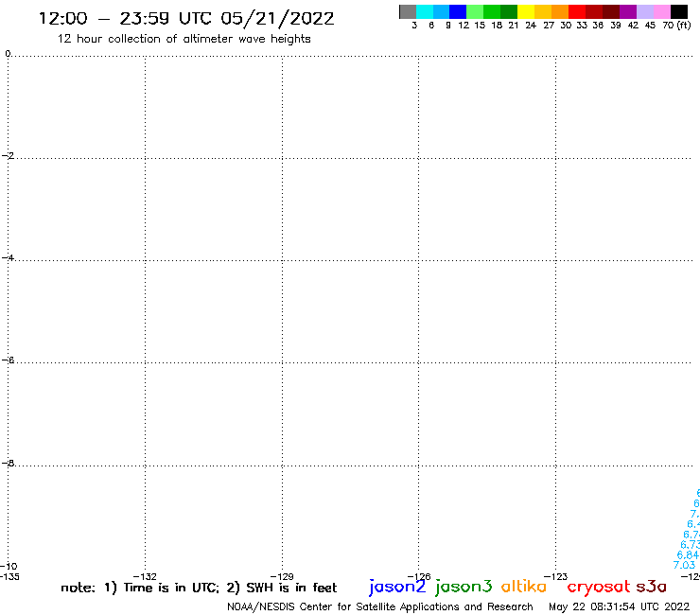Click longitude label -123
The width and height of the screenshot is (700, 615).
556,576
